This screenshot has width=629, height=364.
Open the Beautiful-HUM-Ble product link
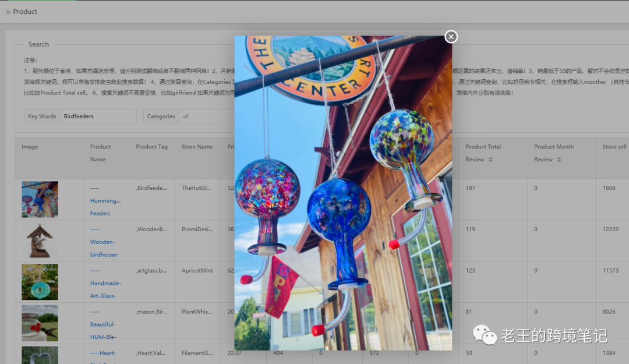click(103, 324)
